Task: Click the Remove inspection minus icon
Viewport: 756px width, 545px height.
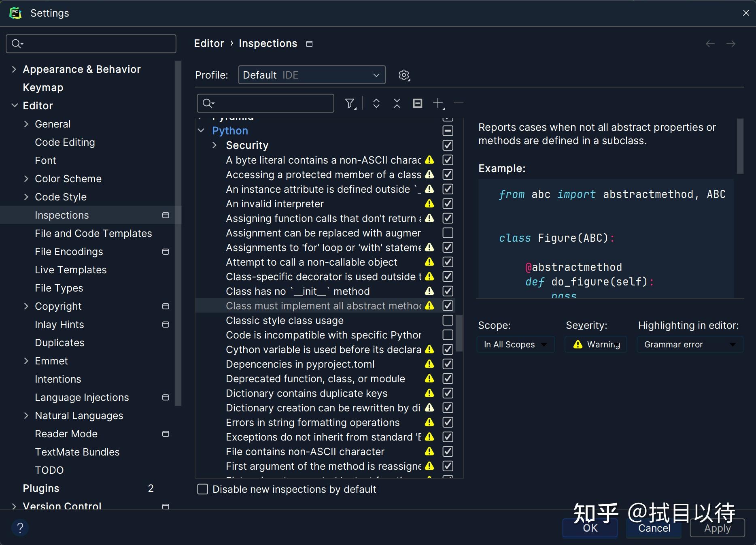Action: (458, 104)
